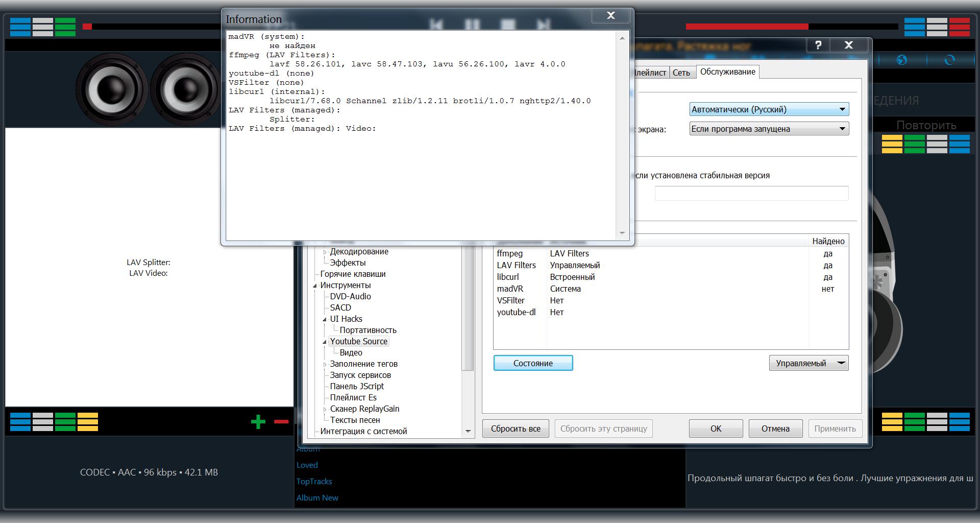Open the Если программа запущена dropdown
The height and width of the screenshot is (523, 980).
[x=769, y=129]
